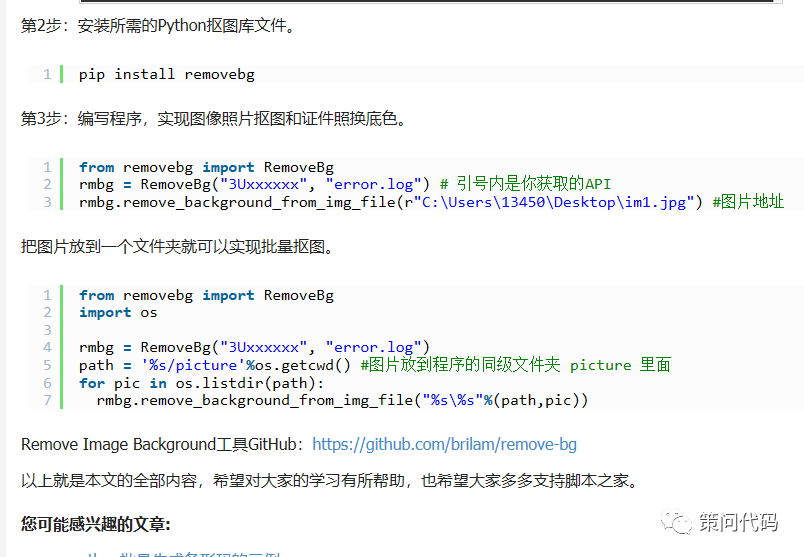
Task: Click the 'import os' code line
Action: pos(118,312)
